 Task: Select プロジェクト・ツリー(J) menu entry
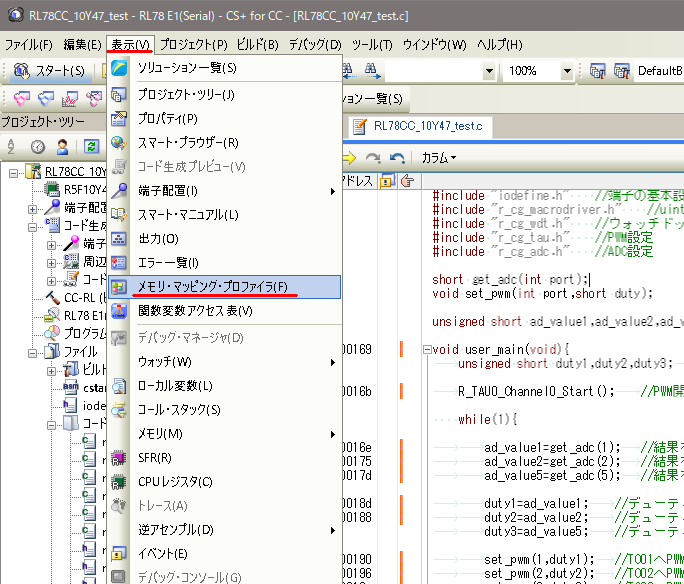pyautogui.click(x=225, y=95)
